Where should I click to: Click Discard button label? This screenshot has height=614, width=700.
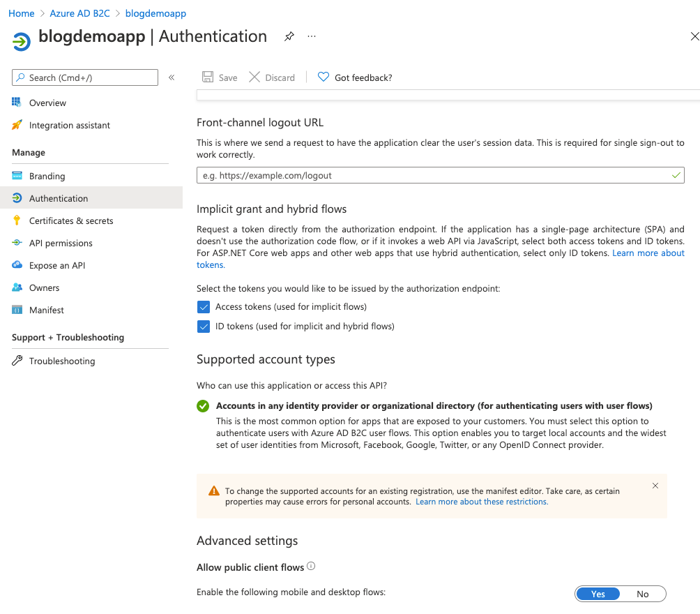click(x=280, y=77)
